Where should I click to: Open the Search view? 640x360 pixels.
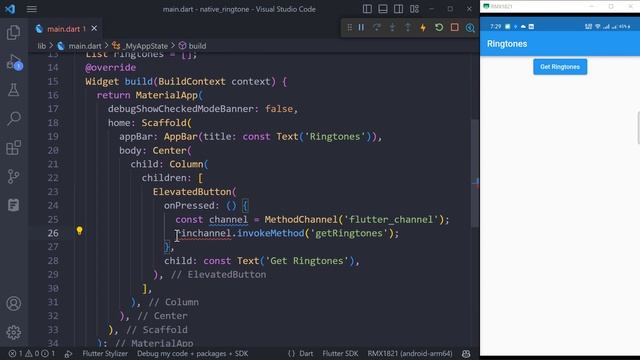(x=13, y=119)
